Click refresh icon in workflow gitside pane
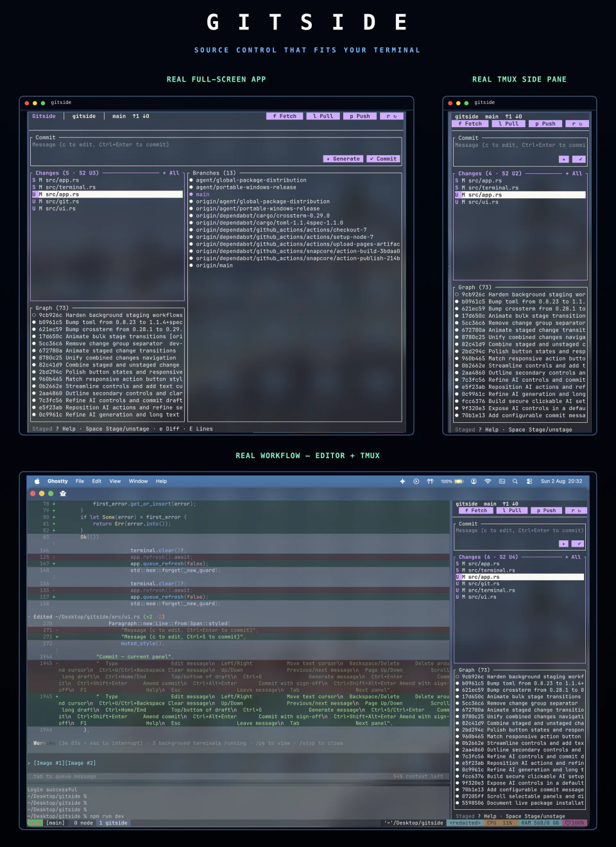The width and height of the screenshot is (616, 847). [x=576, y=511]
